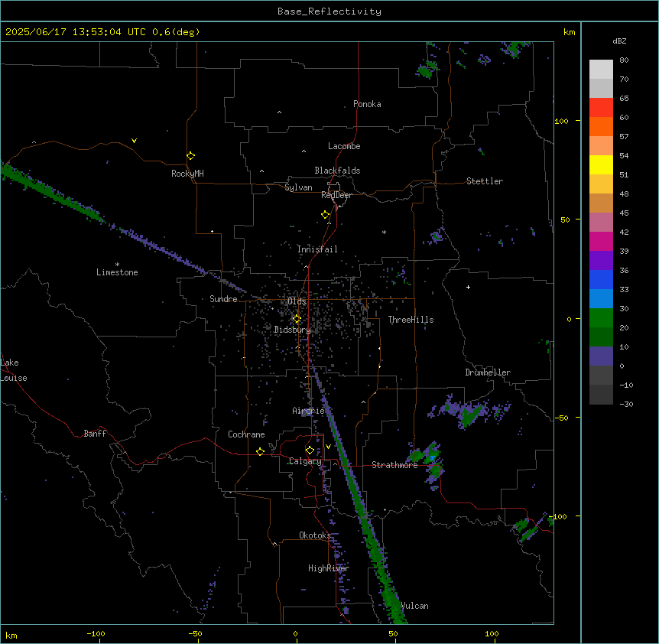
Task: Click the Calgary city label
Action: [x=306, y=461]
